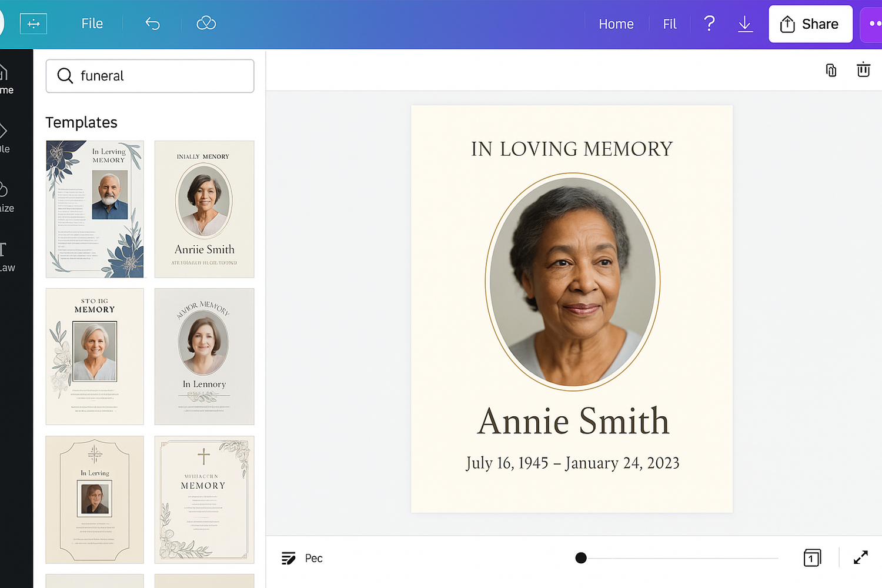Open the sidebar item labeled 'ile'

(x=5, y=139)
